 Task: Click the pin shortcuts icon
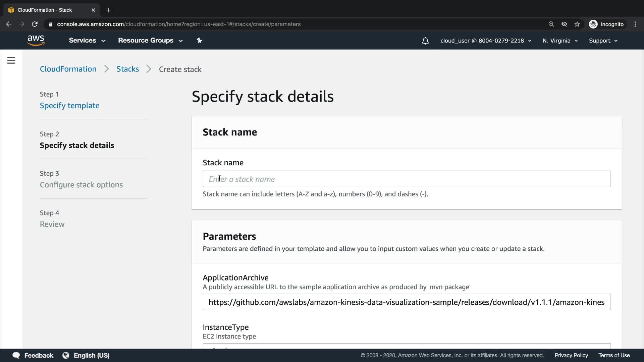point(199,41)
